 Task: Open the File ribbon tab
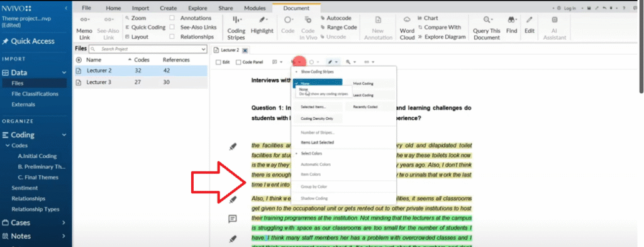pos(86,8)
